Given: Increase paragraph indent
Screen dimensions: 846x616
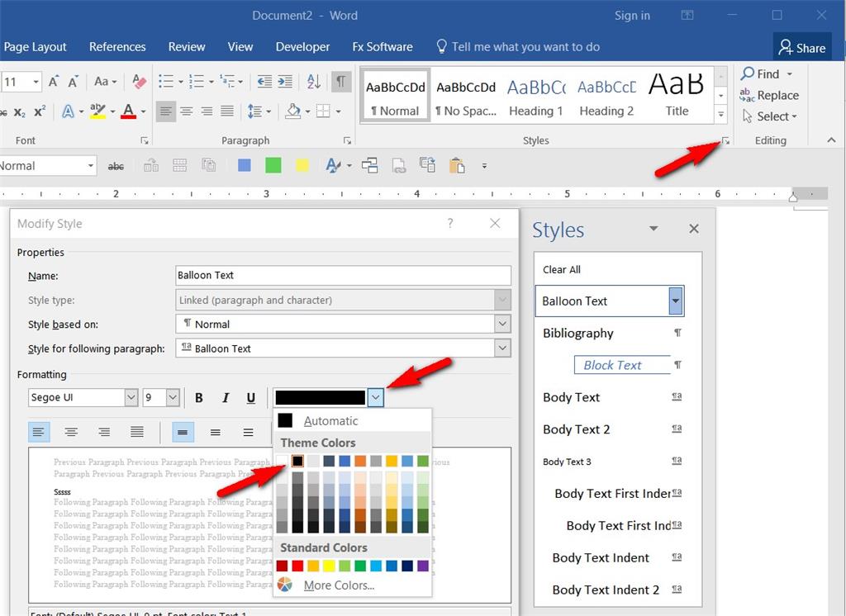Looking at the screenshot, I should pyautogui.click(x=285, y=82).
